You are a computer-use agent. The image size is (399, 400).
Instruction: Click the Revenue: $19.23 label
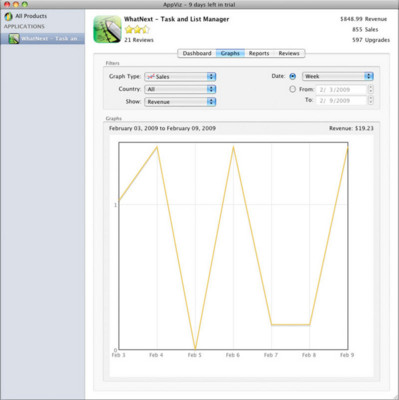pyautogui.click(x=351, y=128)
